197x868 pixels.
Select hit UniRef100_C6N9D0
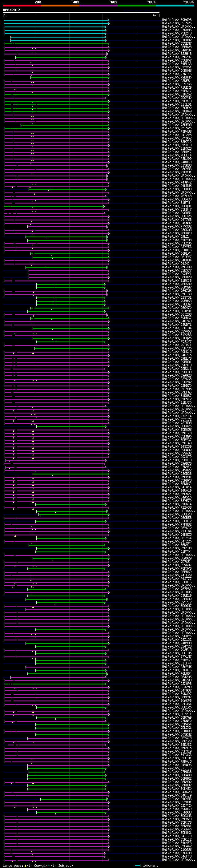click(x=177, y=782)
